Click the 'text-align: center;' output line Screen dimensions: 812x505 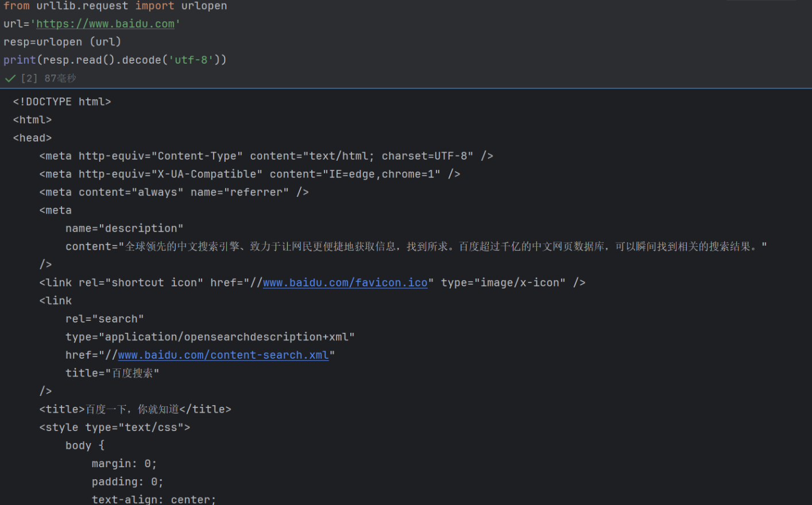(154, 499)
